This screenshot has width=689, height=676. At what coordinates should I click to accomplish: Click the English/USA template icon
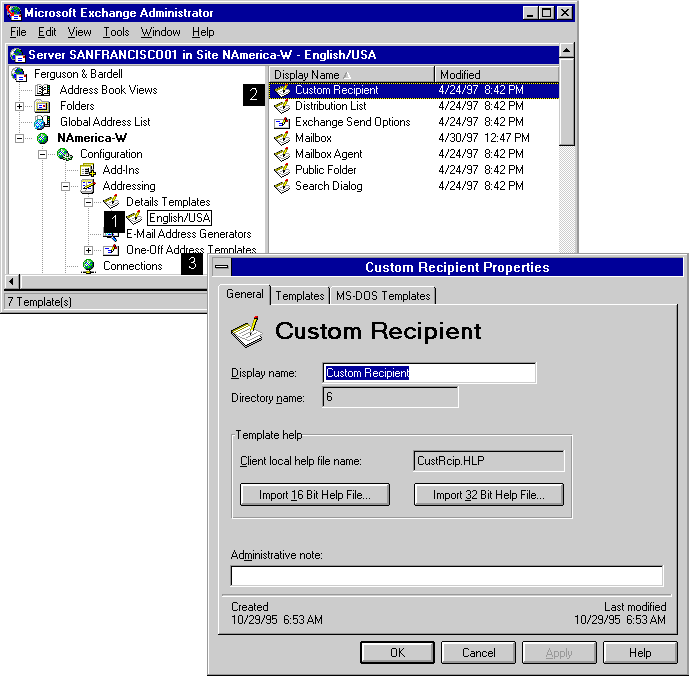point(134,218)
